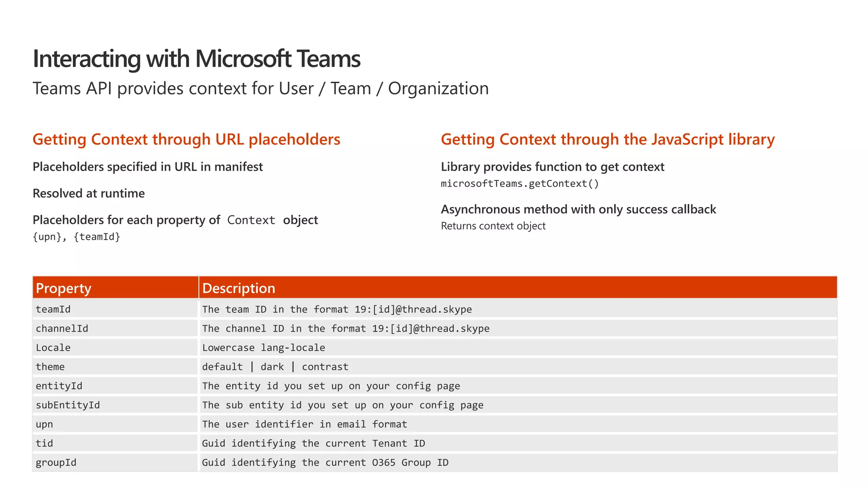
Task: Click Asynchronous method with only success callback
Action: [579, 209]
